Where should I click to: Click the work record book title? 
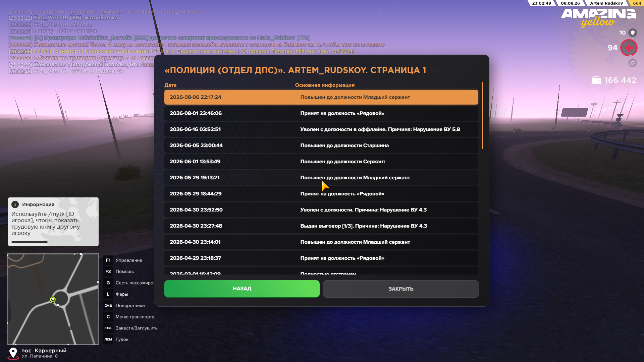295,70
